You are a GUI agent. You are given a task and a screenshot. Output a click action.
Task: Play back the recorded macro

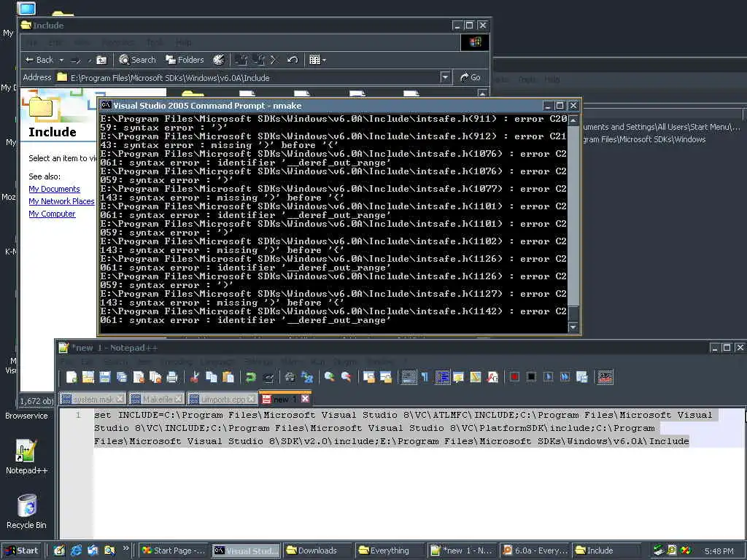point(549,378)
